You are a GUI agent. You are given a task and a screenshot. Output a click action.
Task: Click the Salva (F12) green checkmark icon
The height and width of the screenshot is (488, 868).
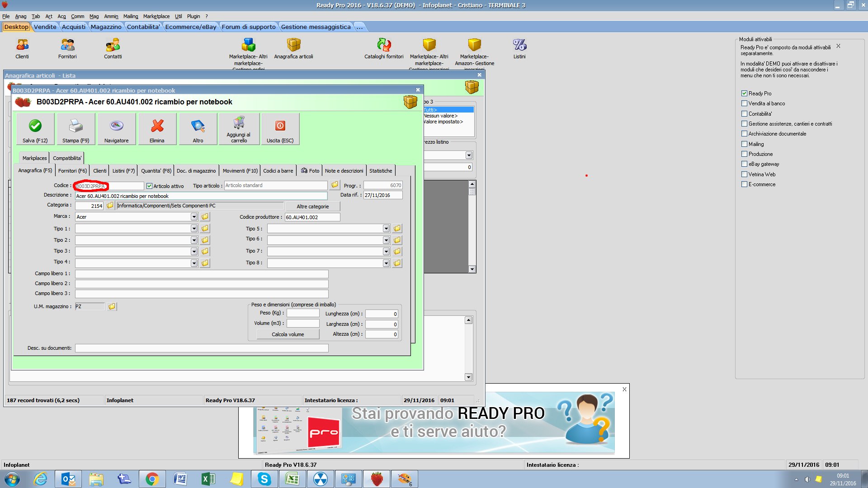click(x=35, y=126)
